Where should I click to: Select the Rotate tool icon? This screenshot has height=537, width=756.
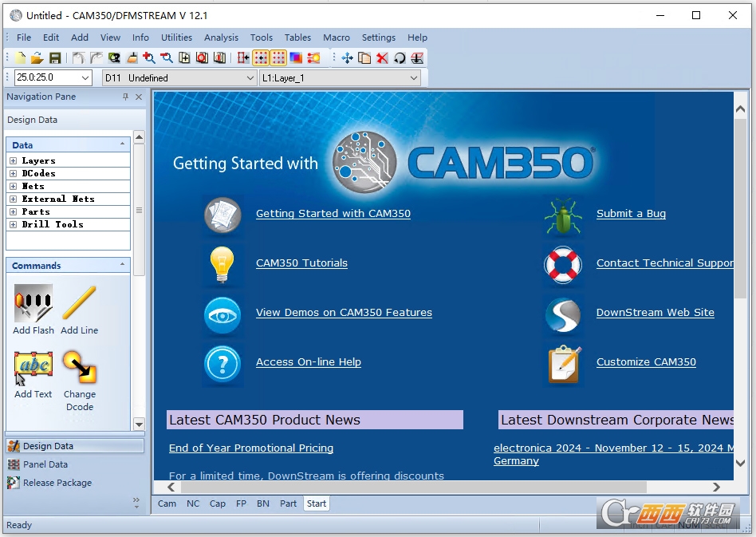click(400, 58)
